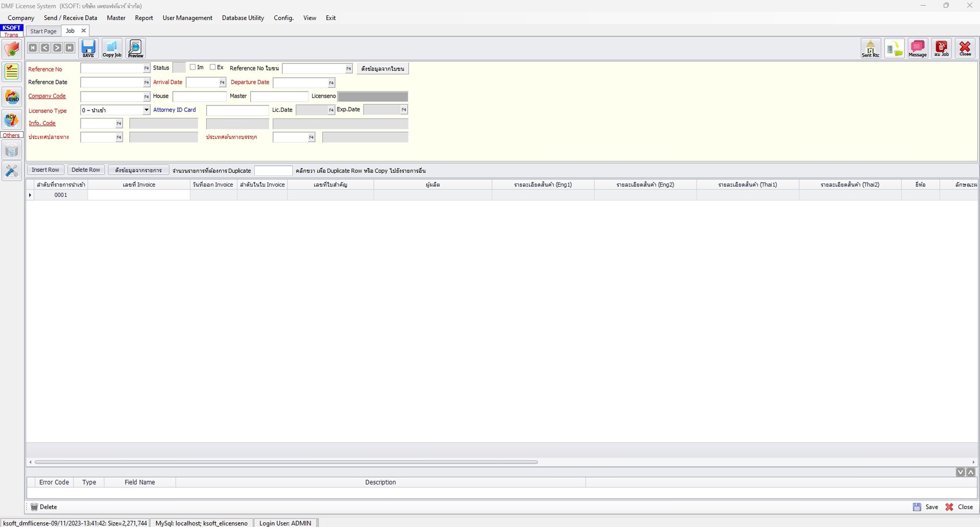Viewport: 980px width, 527px height.
Task: Click the Insert Row button
Action: pyautogui.click(x=45, y=170)
